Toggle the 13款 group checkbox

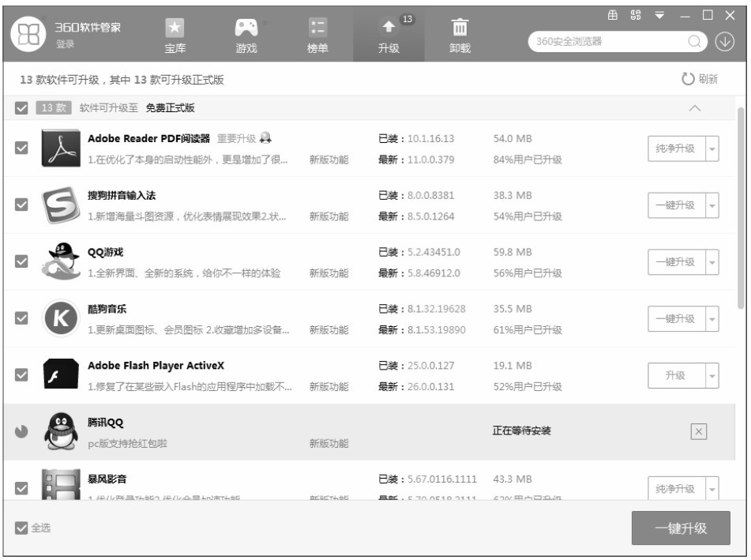(x=21, y=107)
